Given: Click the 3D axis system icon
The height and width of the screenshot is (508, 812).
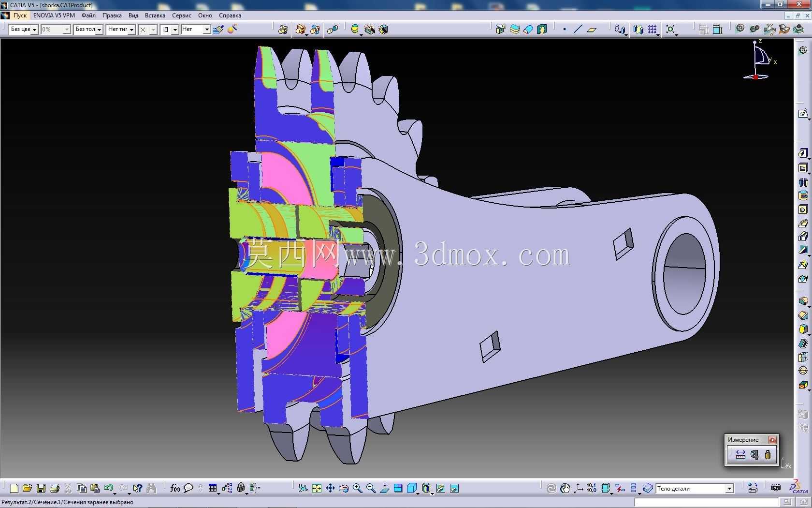Looking at the screenshot, I should click(579, 488).
